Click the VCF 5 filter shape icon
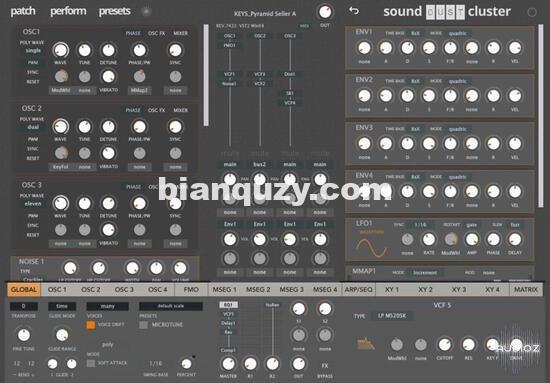The height and width of the screenshot is (383, 550). pyautogui.click(x=365, y=344)
